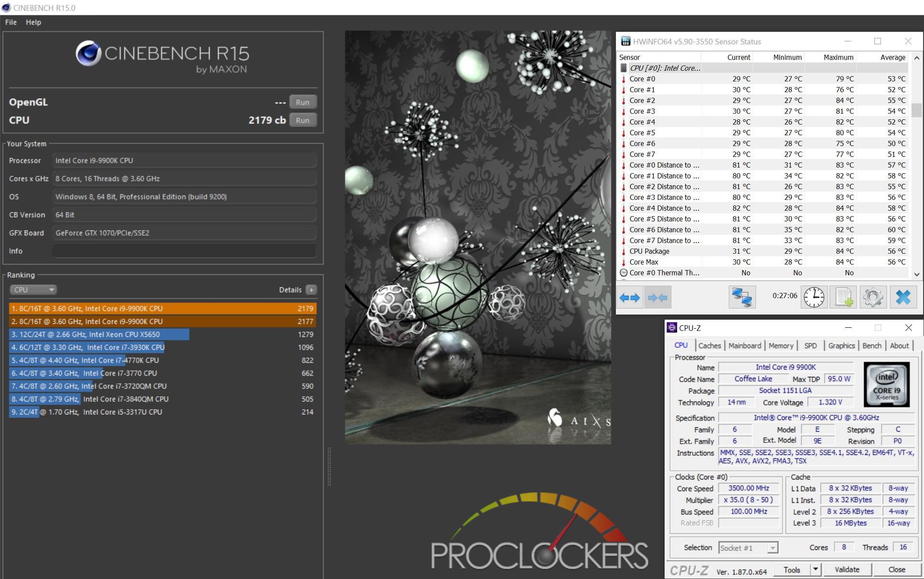924x579 pixels.
Task: Click Core #0 Thermal Throttling status icon
Action: click(624, 273)
